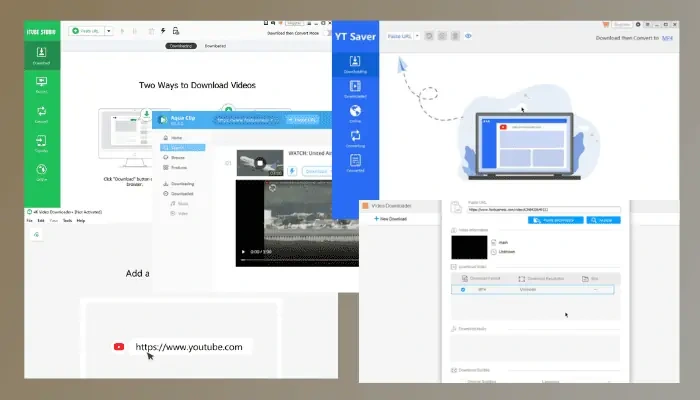Open the Online section in iTube Studio sidebar
The width and height of the screenshot is (700, 400).
pos(42,172)
